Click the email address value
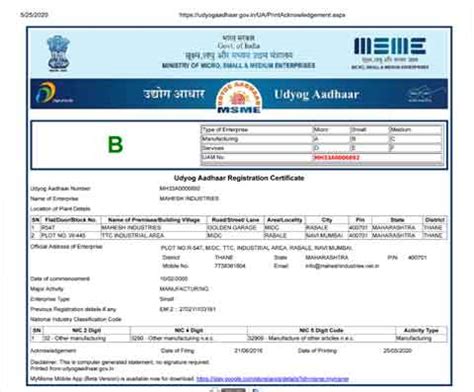This screenshot has width=474, height=392. (x=342, y=266)
